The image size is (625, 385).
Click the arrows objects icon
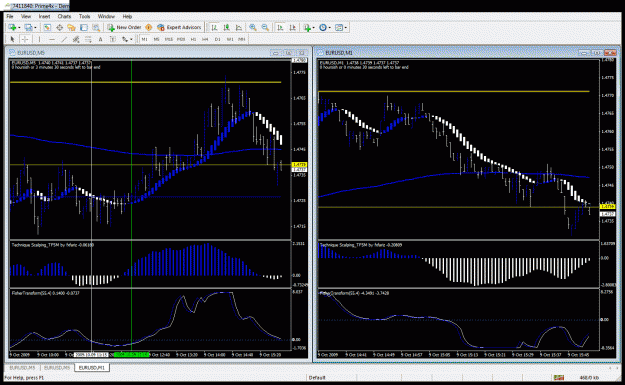125,39
